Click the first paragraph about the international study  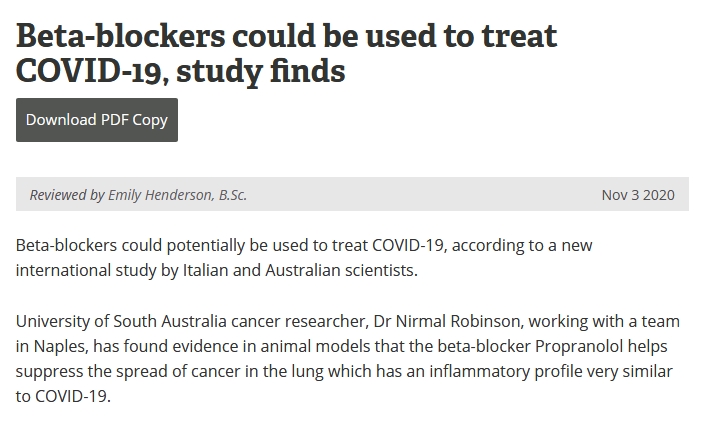click(x=304, y=258)
